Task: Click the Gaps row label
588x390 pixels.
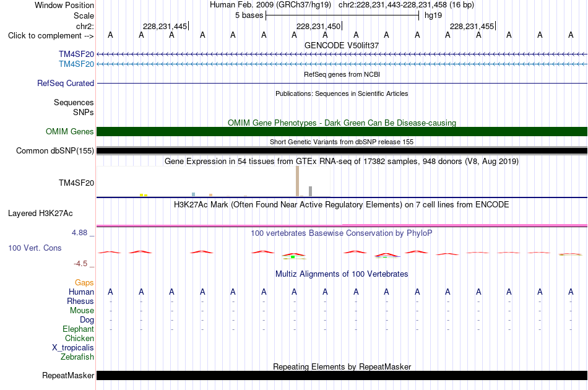Action: click(84, 283)
